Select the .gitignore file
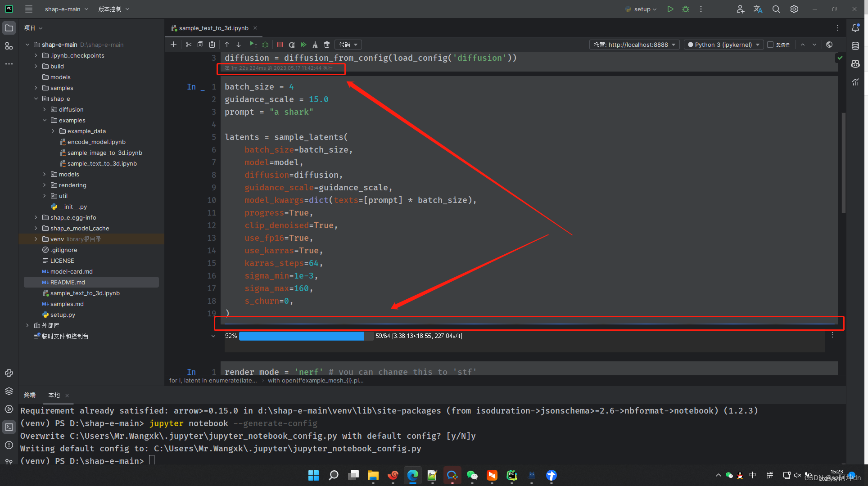The image size is (868, 486). [x=63, y=250]
